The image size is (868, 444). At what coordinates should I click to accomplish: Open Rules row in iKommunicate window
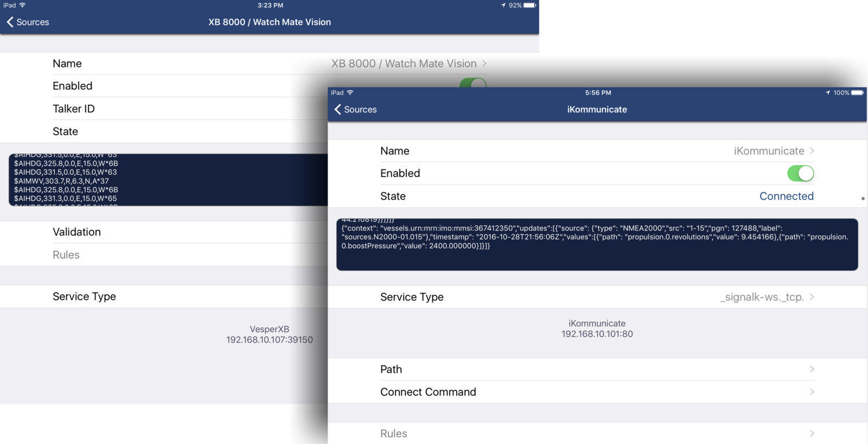(x=597, y=433)
